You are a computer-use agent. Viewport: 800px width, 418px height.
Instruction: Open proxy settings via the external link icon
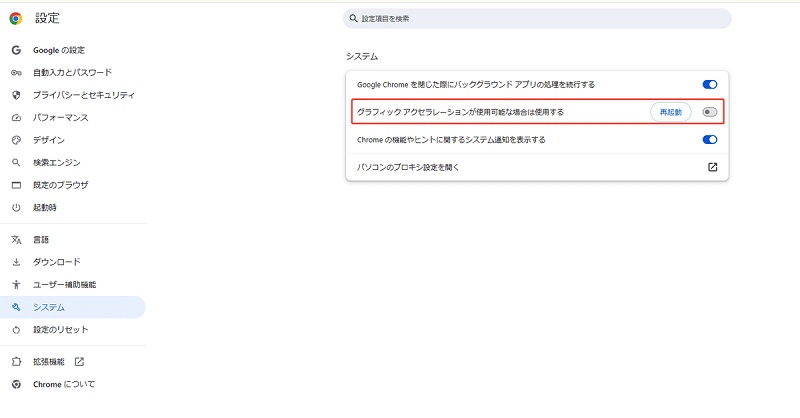tap(712, 167)
